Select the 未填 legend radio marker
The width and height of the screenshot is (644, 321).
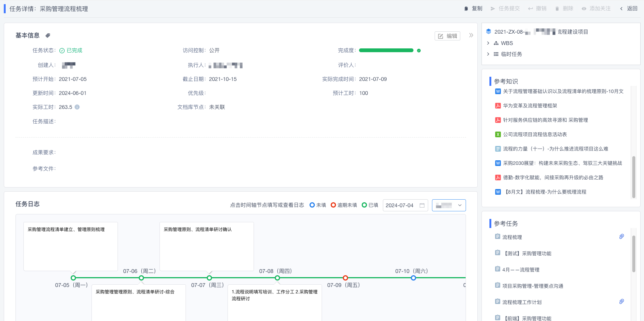(312, 205)
